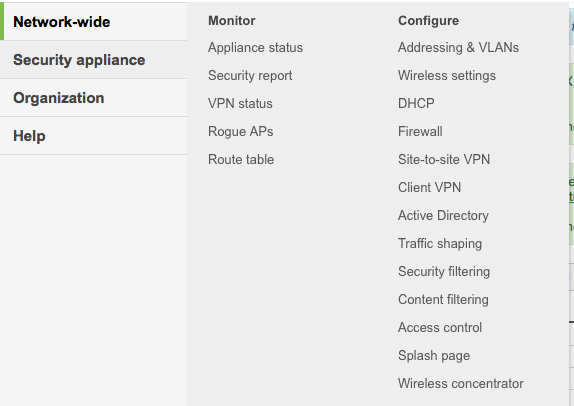View VPN status

point(240,103)
